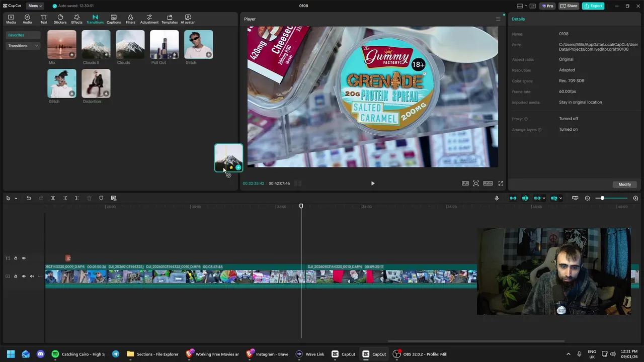Mute the main video track
The image size is (644, 362).
(32, 276)
